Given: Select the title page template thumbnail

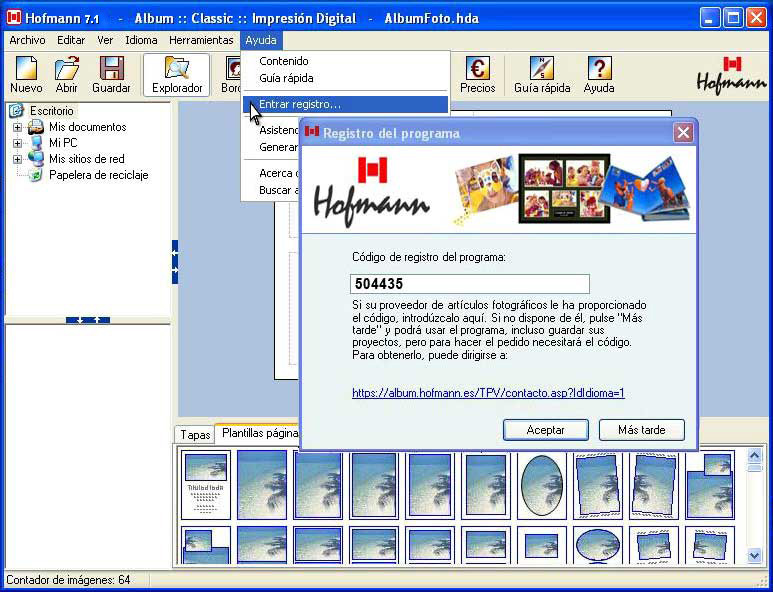Looking at the screenshot, I should (206, 485).
